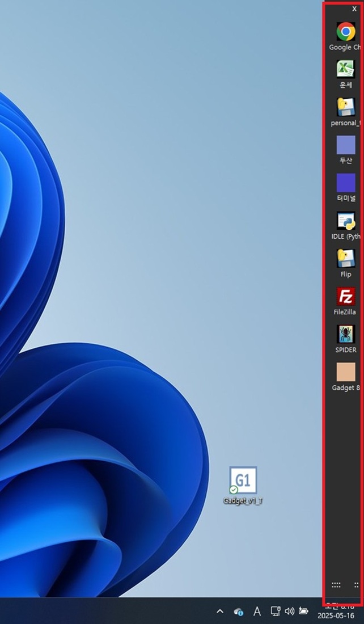Click the "Google Ch" label text

(x=345, y=47)
